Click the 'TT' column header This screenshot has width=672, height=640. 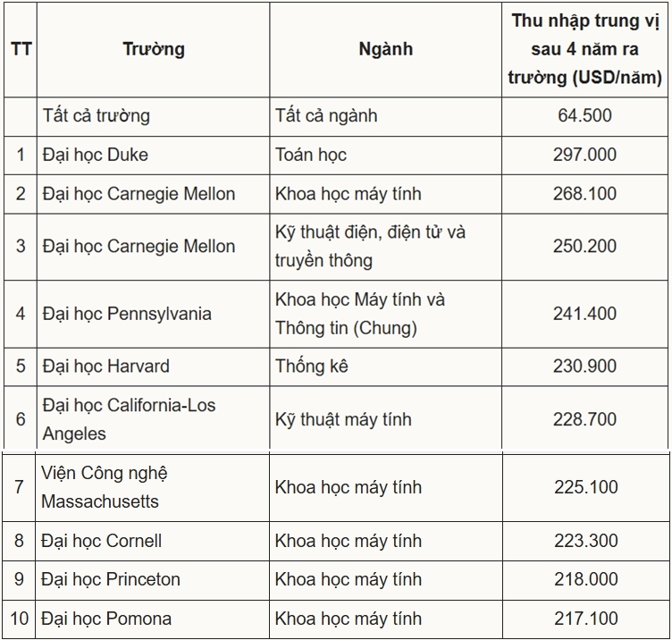[x=21, y=49]
